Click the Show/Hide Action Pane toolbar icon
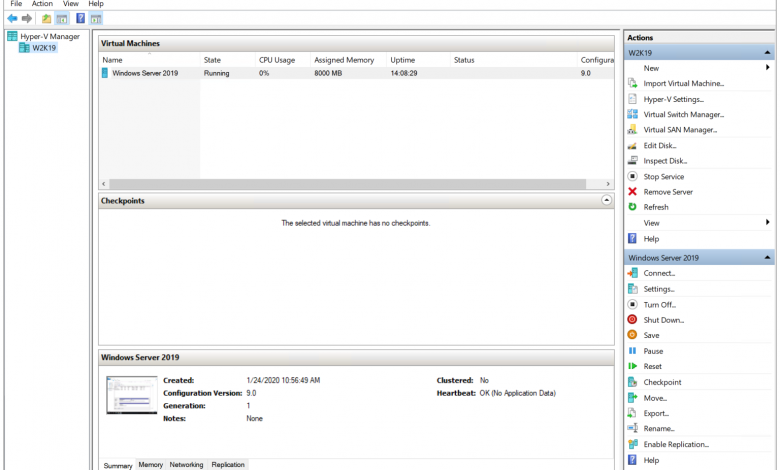Screen dimensions: 780x470 (x=96, y=19)
